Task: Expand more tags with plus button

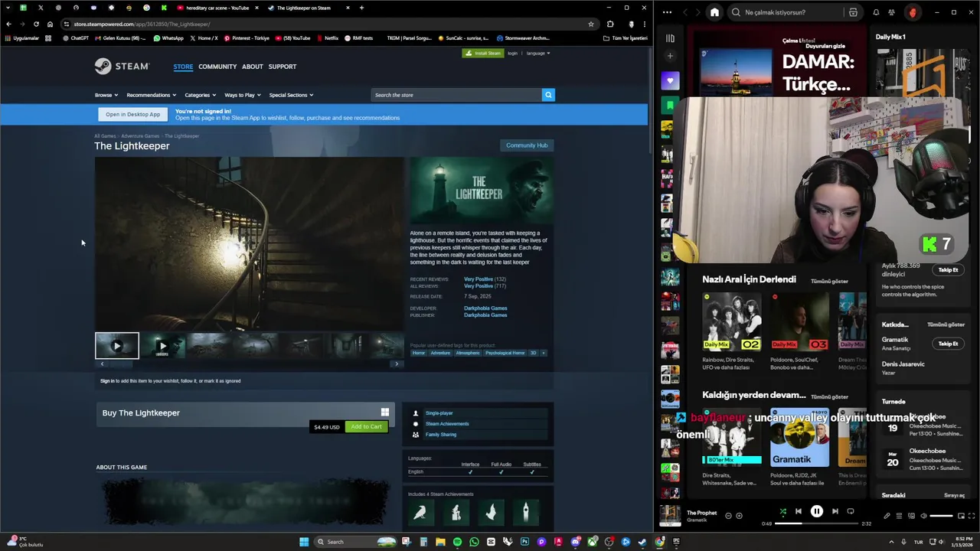Action: [544, 353]
